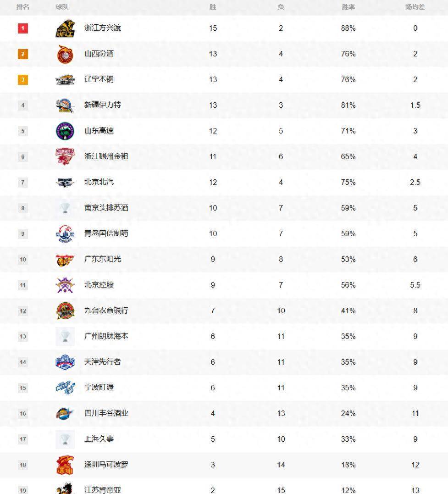The image size is (448, 494).
Task: Click the 北京控股 team logo
Action: (65, 285)
